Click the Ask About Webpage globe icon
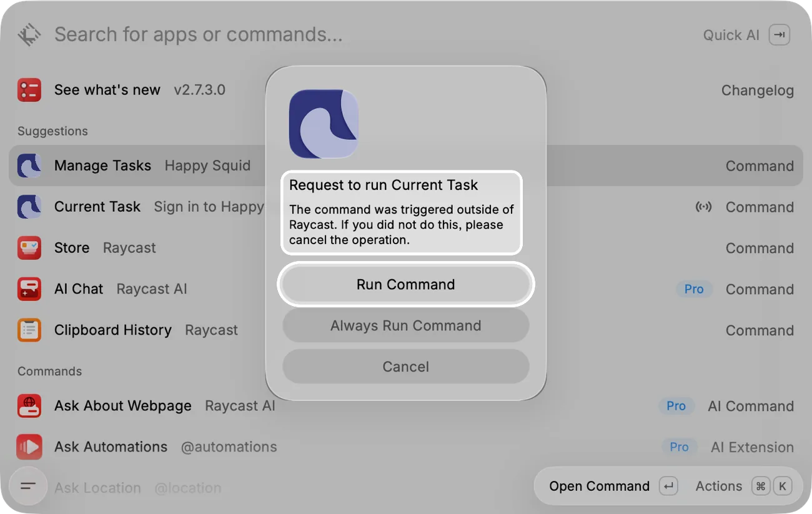This screenshot has height=514, width=812. (x=29, y=406)
